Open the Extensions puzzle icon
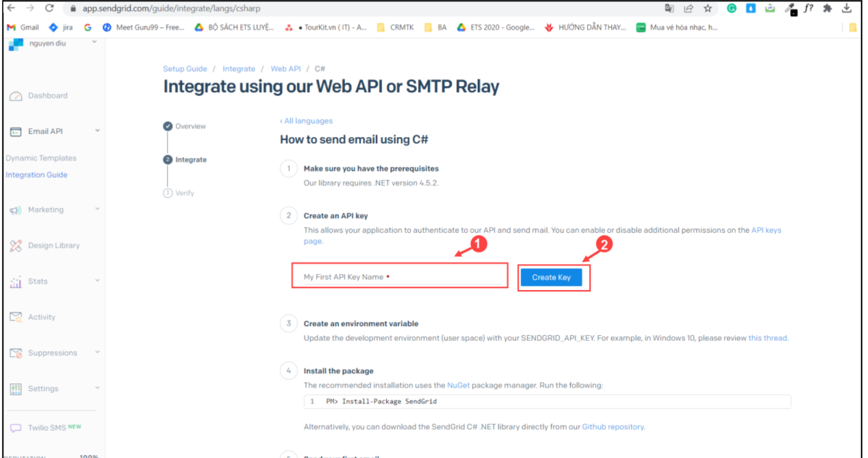 click(828, 8)
